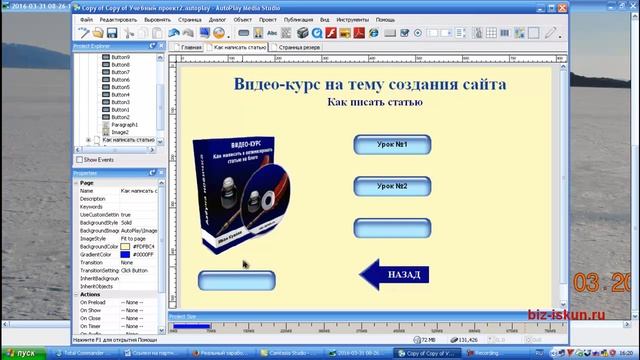Viewport: 640px width, 360px height.
Task: Insert a Grid object from toolbar
Action: (x=491, y=33)
